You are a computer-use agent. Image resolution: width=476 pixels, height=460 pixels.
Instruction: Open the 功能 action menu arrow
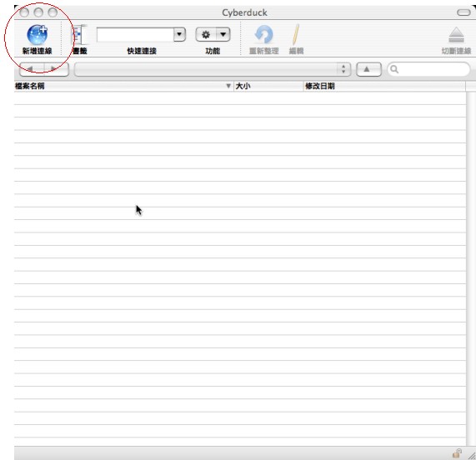click(x=223, y=35)
